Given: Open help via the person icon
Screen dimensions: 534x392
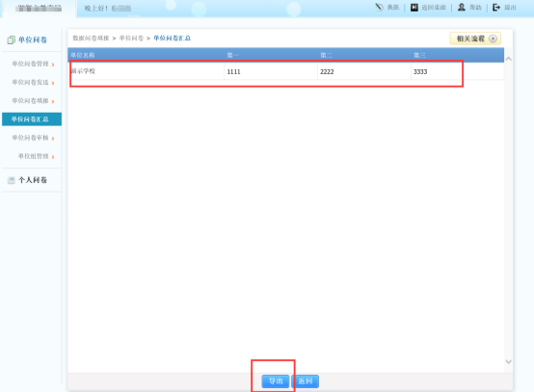Looking at the screenshot, I should point(462,7).
